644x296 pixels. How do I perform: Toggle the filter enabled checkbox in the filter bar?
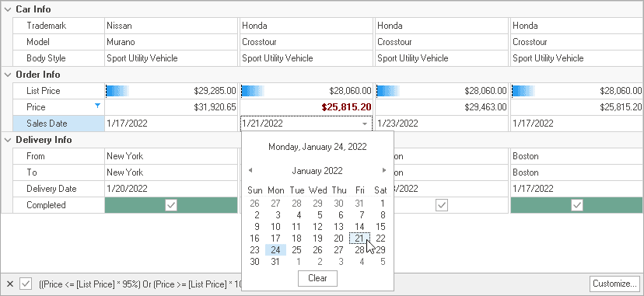coord(26,284)
